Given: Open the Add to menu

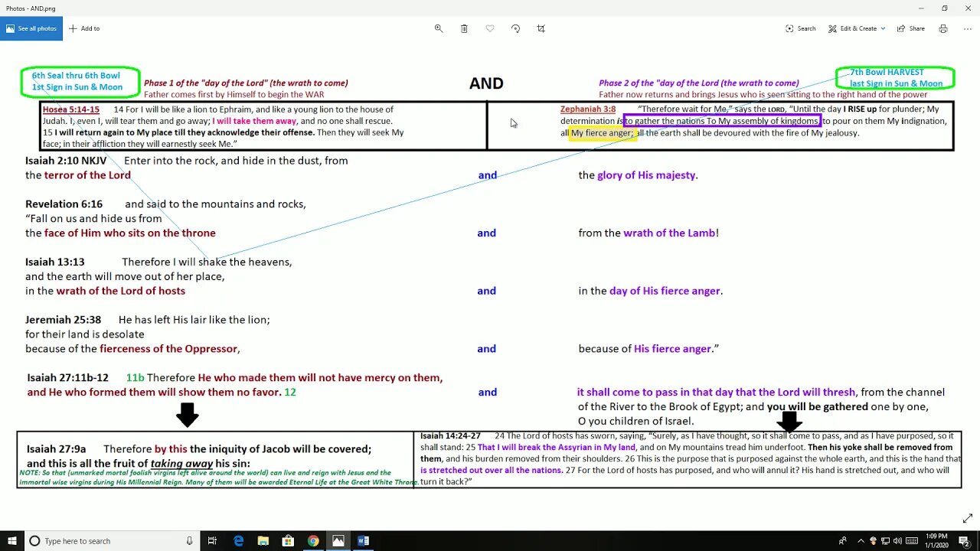Looking at the screenshot, I should [84, 28].
